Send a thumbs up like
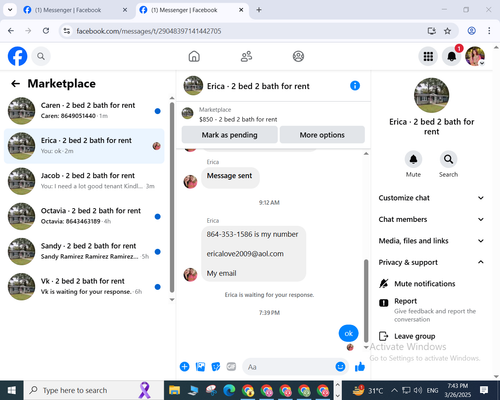Viewport: 500px width, 400px height. [360, 367]
